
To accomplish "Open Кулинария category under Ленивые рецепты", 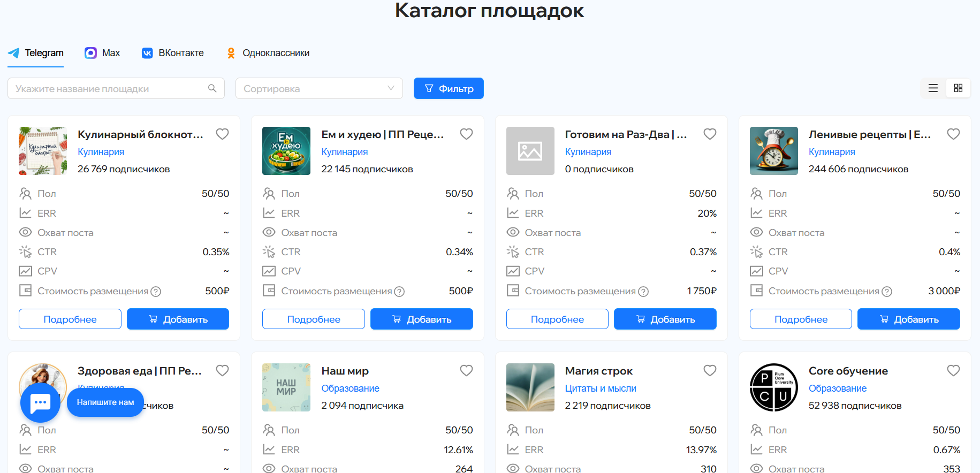I will 832,152.
